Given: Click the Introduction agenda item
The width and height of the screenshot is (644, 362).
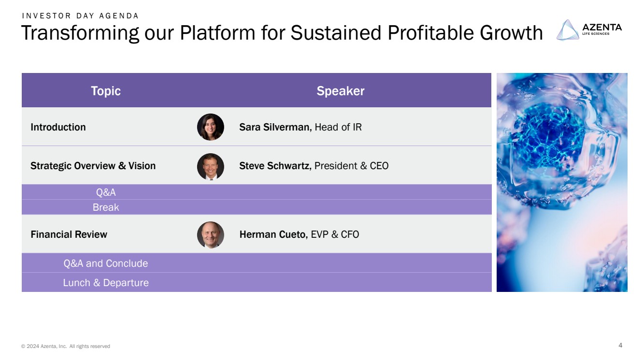Looking at the screenshot, I should pyautogui.click(x=58, y=127).
